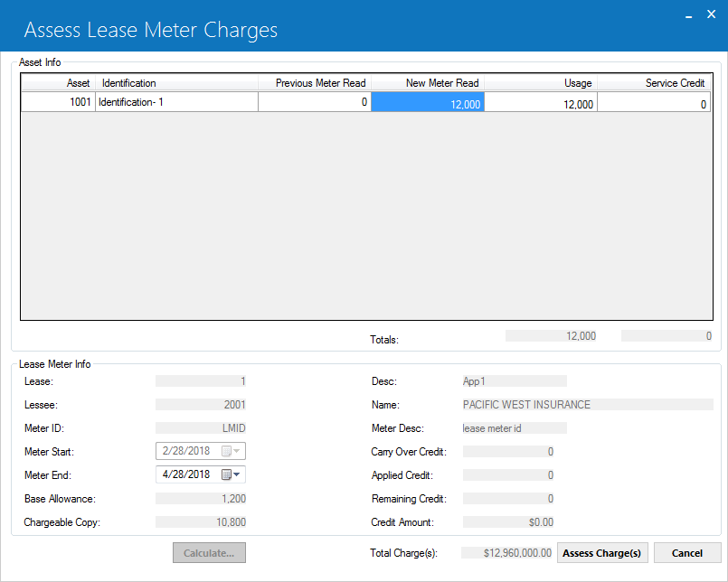
Task: Click the Asset column header
Action: point(59,82)
